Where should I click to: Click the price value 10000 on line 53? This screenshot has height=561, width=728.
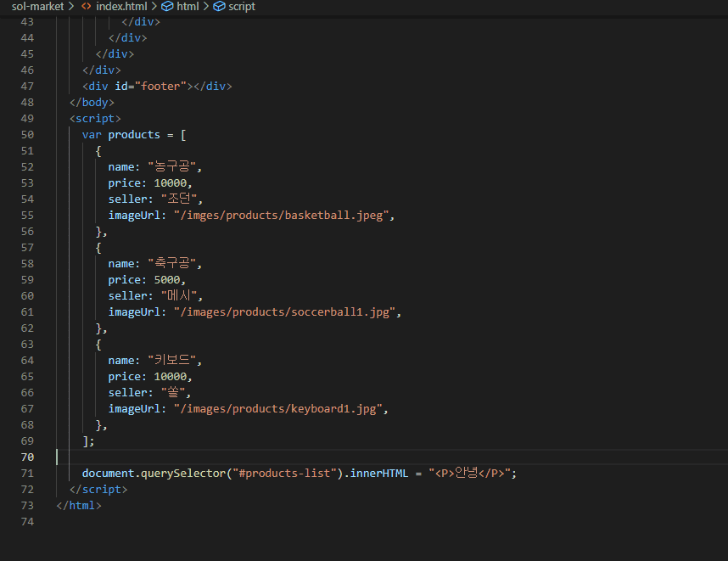(x=171, y=183)
